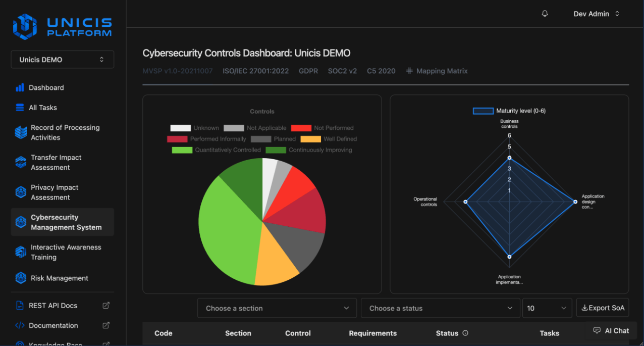The width and height of the screenshot is (644, 346).
Task: Open the Mapping Matrix tab
Action: pos(437,71)
